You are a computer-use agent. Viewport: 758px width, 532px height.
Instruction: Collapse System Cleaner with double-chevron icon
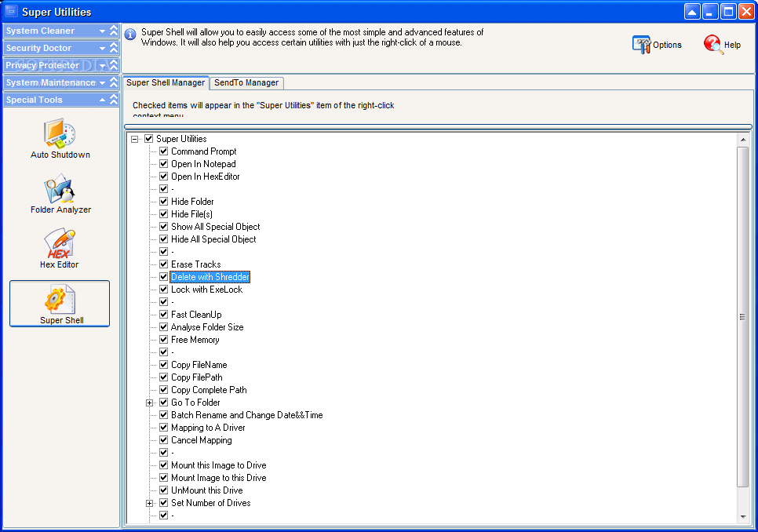tap(114, 31)
